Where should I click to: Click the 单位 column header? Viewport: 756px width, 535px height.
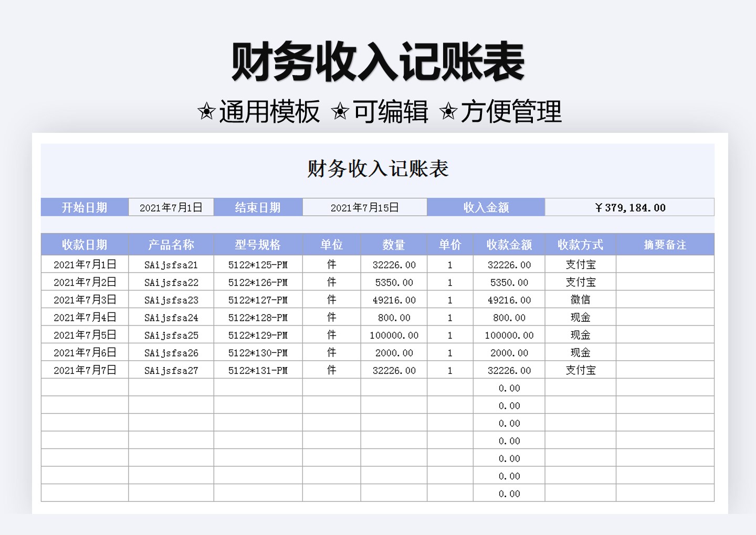331,244
